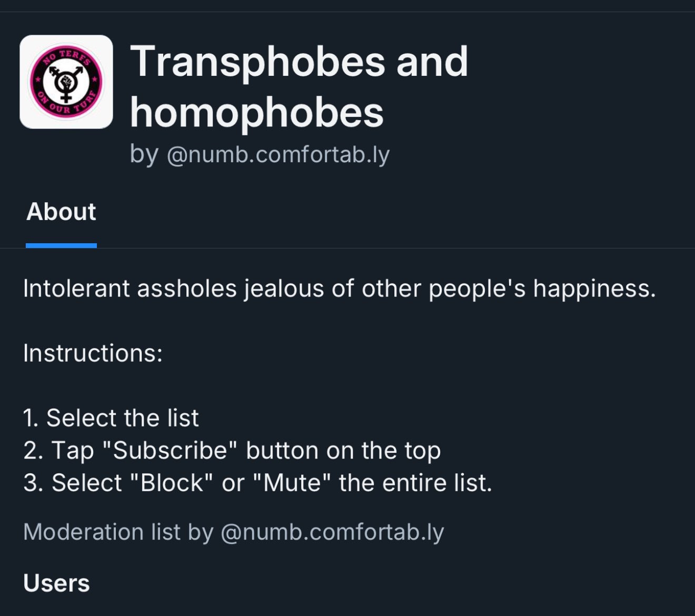Click step 1 "Select the list"

(x=111, y=418)
